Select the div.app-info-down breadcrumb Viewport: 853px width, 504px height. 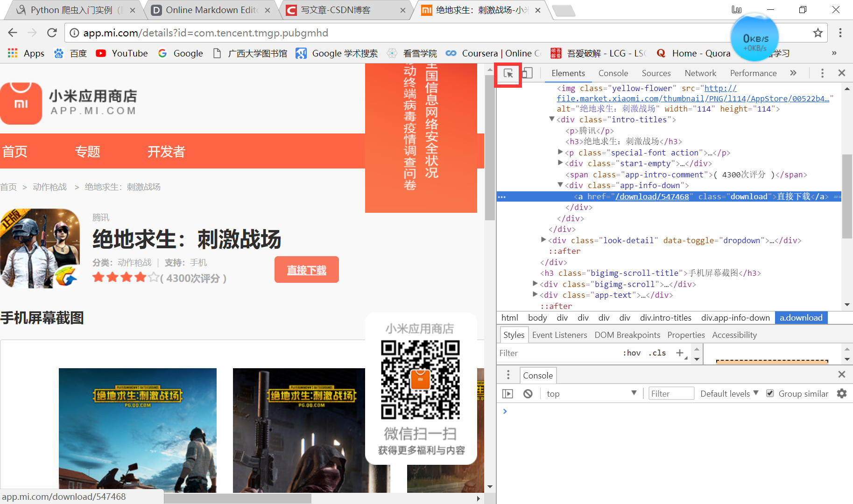(735, 318)
